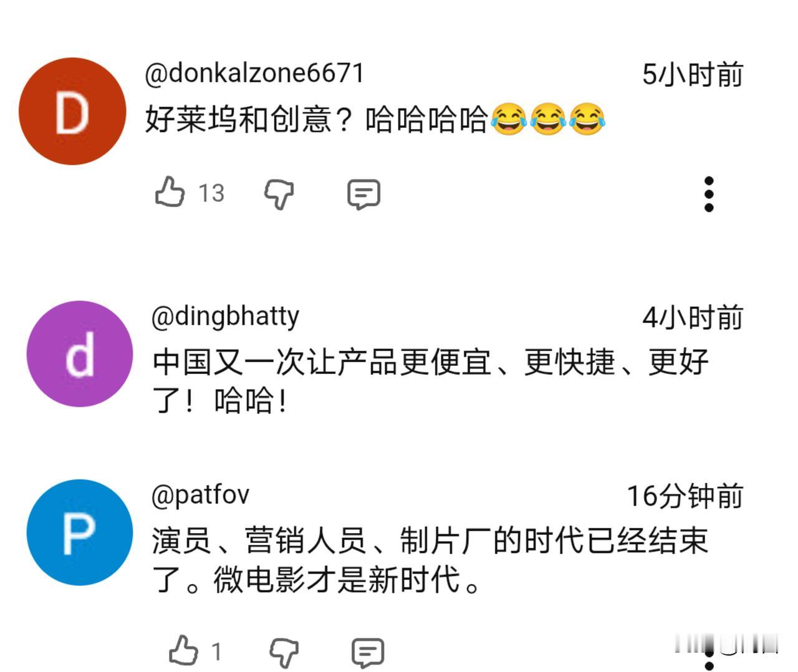Screen dimensions: 798x672
Task: Select the 演员、营销人员 comment text
Action: (x=430, y=560)
